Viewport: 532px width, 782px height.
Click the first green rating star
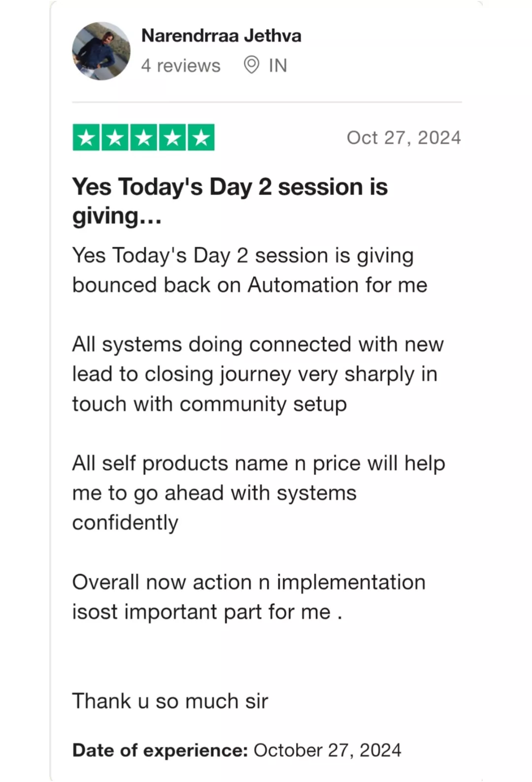click(86, 137)
